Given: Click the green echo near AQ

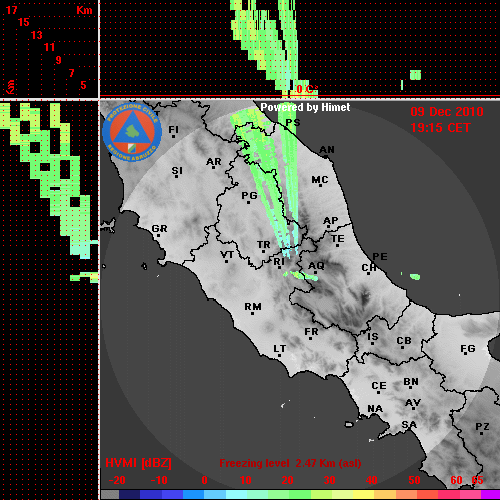Looking at the screenshot, I should (x=303, y=276).
